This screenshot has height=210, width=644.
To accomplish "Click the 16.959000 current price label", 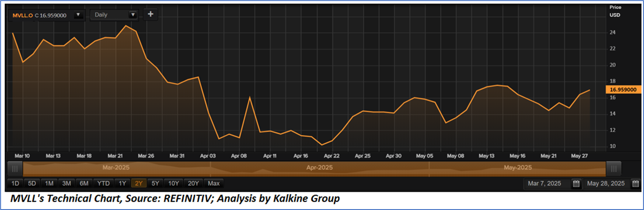I will (623, 89).
